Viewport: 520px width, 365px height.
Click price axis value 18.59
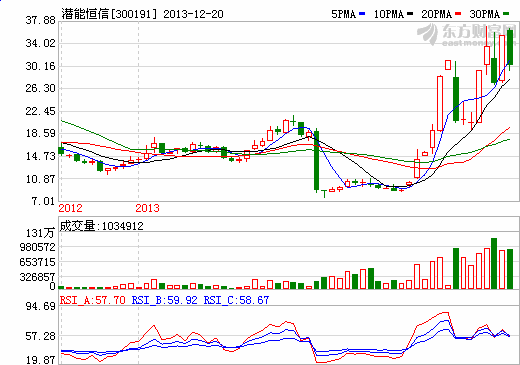41,133
